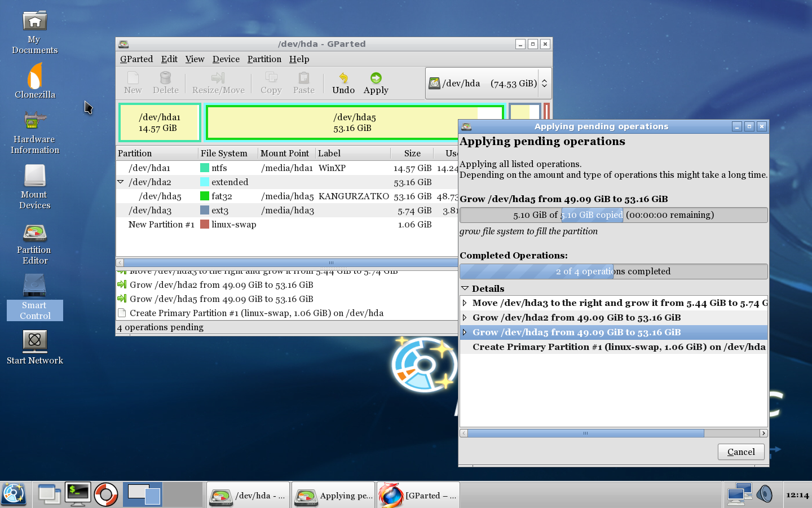This screenshot has height=508, width=812.
Task: Open the Partition menu
Action: click(x=264, y=59)
